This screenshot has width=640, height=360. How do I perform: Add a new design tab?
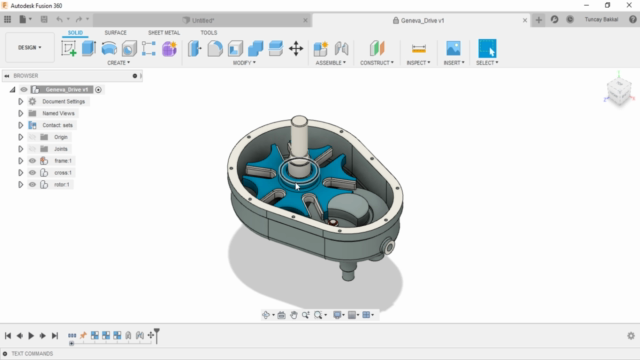point(539,20)
